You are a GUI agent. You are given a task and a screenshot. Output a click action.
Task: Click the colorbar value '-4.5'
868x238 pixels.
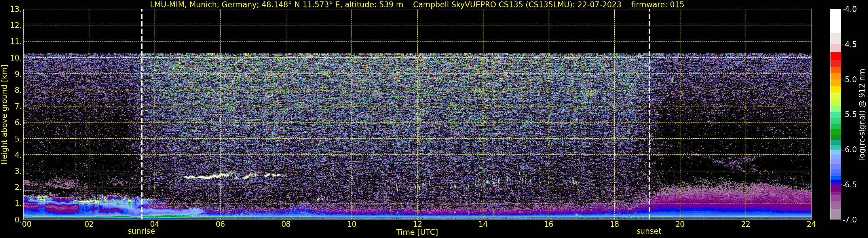tap(850, 44)
